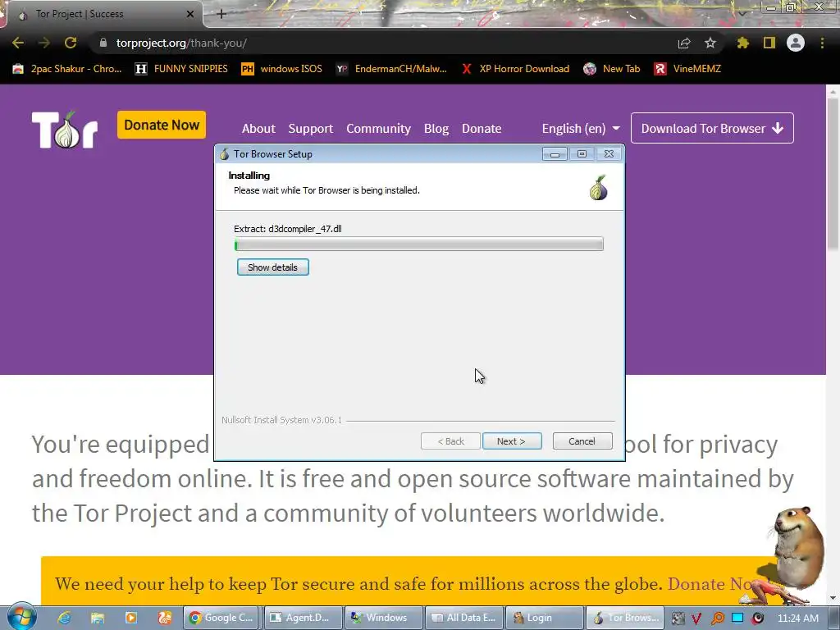Open the Chrome three-dot menu
840x630 pixels.
pos(822,43)
